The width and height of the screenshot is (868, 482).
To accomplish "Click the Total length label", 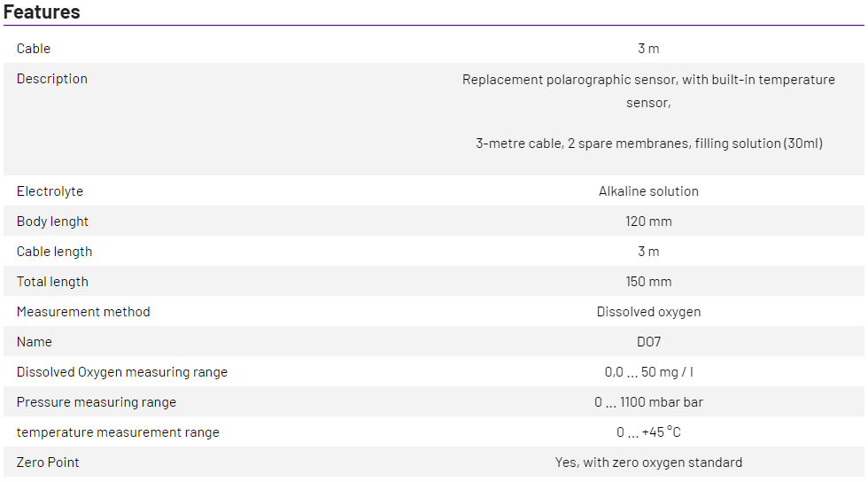I will (x=52, y=282).
